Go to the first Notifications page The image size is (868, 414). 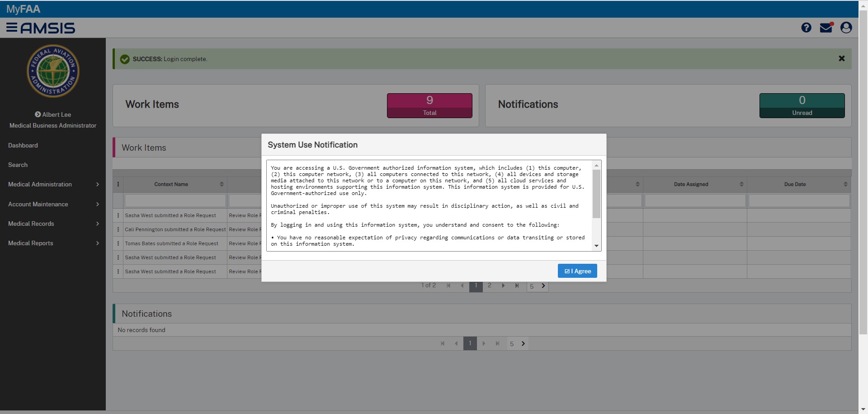(x=443, y=343)
